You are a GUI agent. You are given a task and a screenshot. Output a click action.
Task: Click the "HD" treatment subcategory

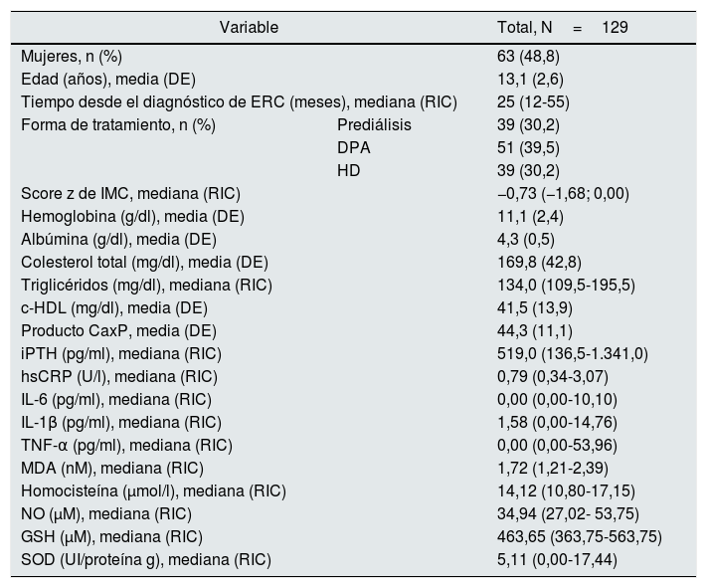point(348,171)
